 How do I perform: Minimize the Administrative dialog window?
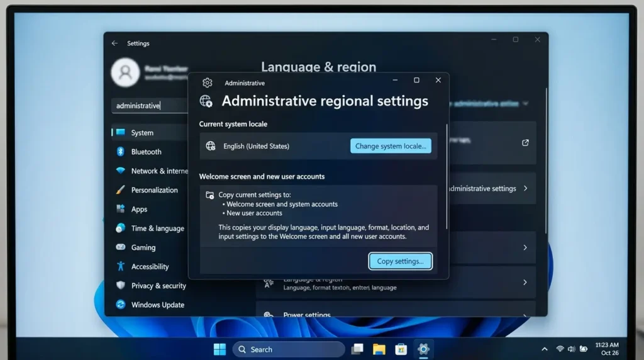(x=395, y=80)
